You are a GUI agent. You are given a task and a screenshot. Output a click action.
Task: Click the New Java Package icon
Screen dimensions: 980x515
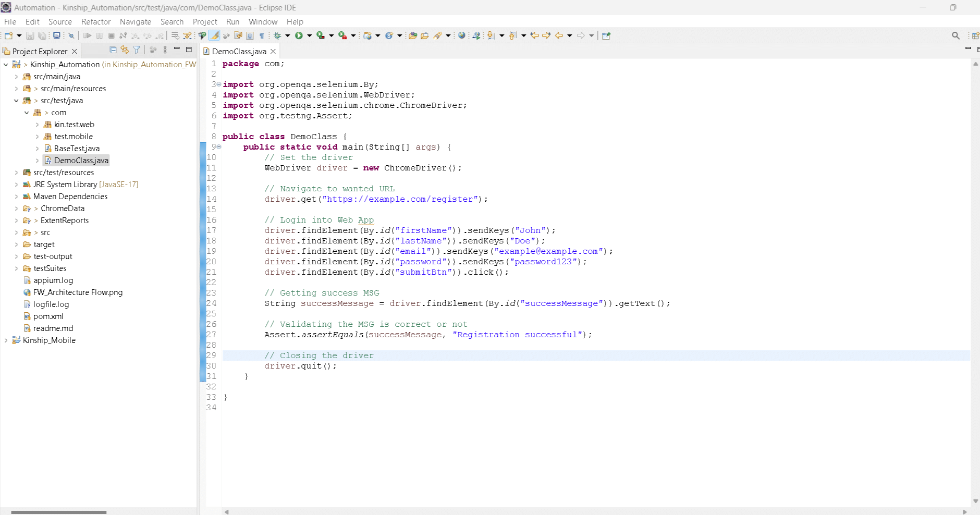[368, 35]
